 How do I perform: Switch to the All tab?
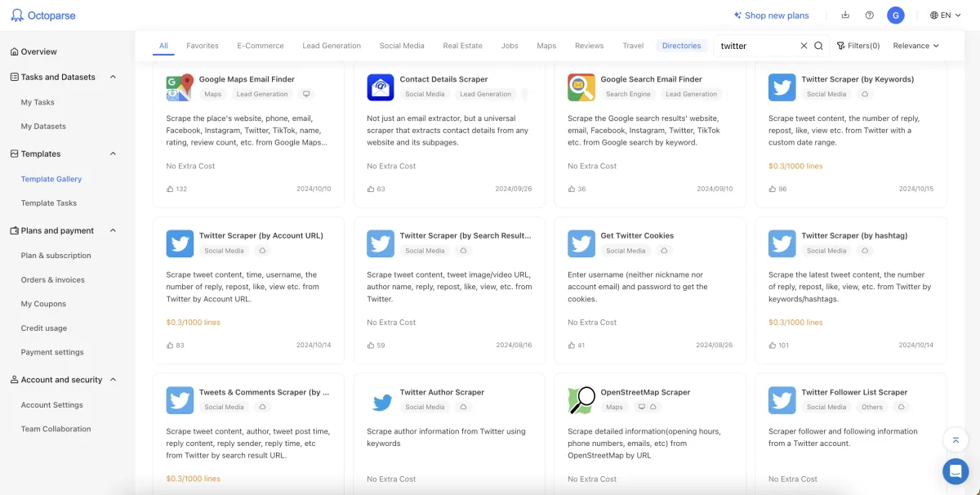coord(163,46)
